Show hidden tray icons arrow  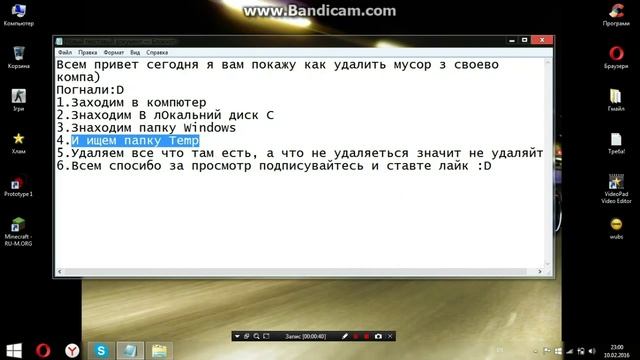point(535,351)
